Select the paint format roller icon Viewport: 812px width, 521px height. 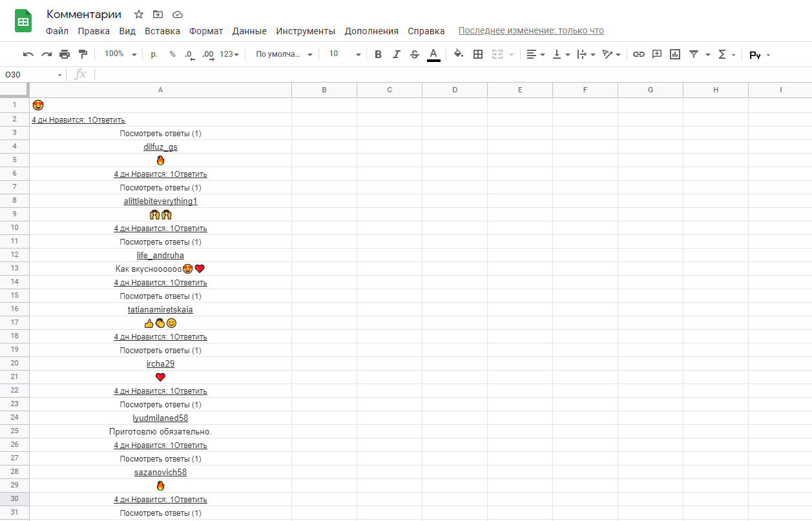pos(83,54)
